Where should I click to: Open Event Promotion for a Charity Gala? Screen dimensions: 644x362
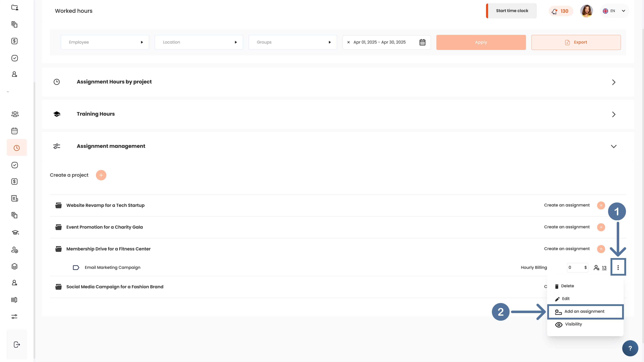[x=104, y=227]
